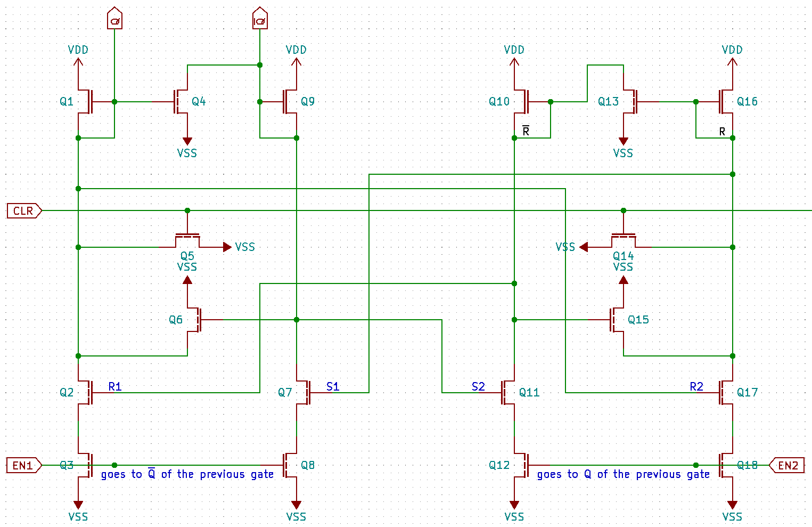Image resolution: width=812 pixels, height=527 pixels.
Task: Select the Q18 transistor symbol
Action: click(x=725, y=465)
